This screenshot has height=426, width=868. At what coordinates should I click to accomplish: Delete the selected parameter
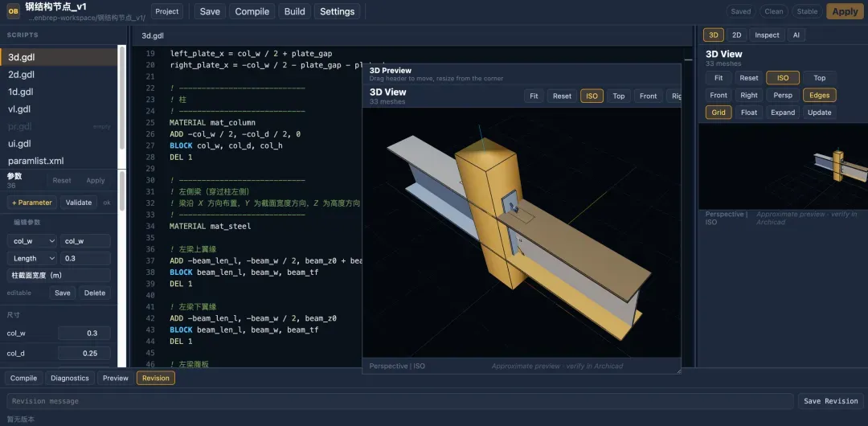(95, 293)
